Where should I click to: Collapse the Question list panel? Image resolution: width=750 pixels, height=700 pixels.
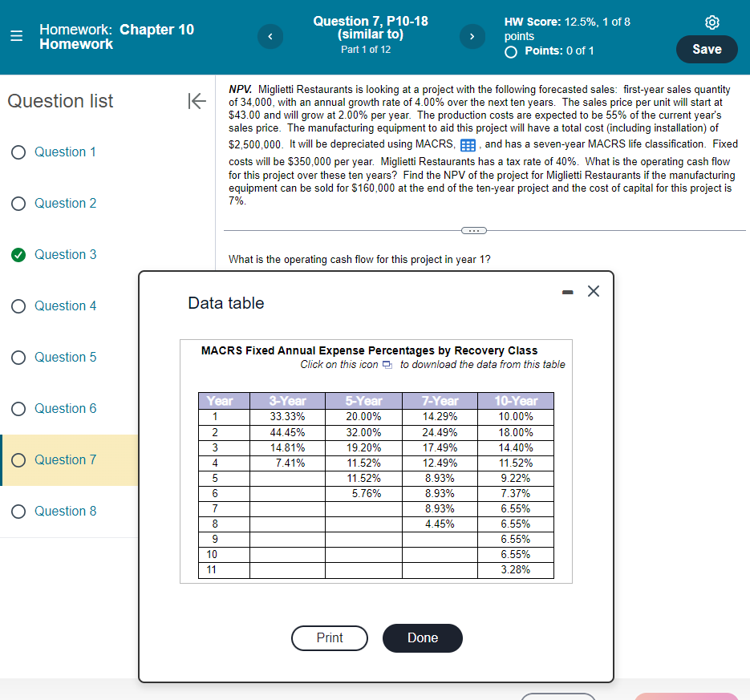click(196, 101)
